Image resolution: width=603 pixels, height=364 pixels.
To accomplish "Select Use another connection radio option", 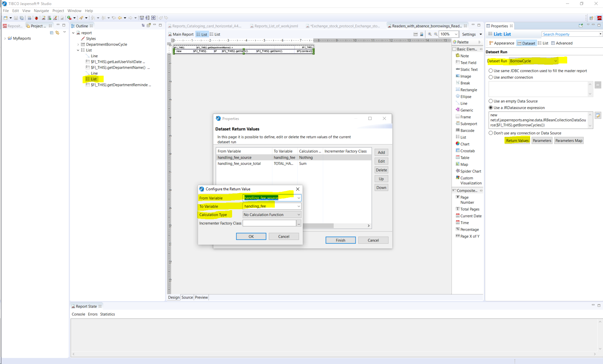I will (x=491, y=77).
